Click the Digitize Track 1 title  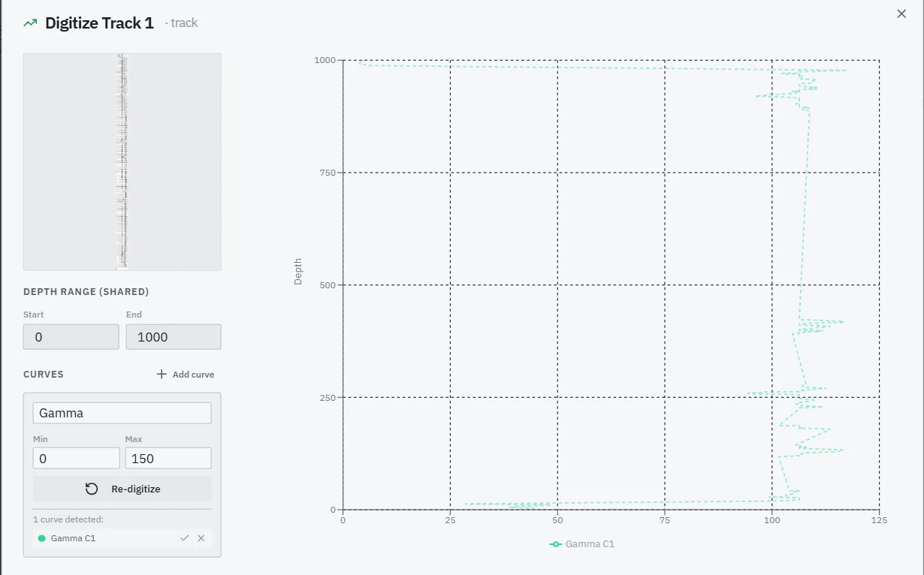[99, 23]
